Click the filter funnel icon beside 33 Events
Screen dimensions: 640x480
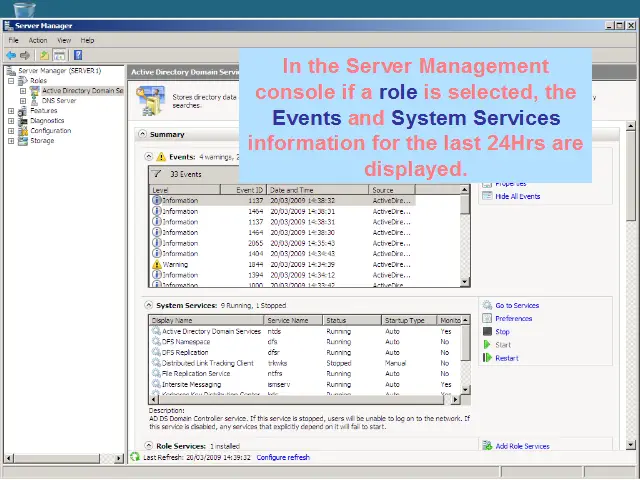157,174
